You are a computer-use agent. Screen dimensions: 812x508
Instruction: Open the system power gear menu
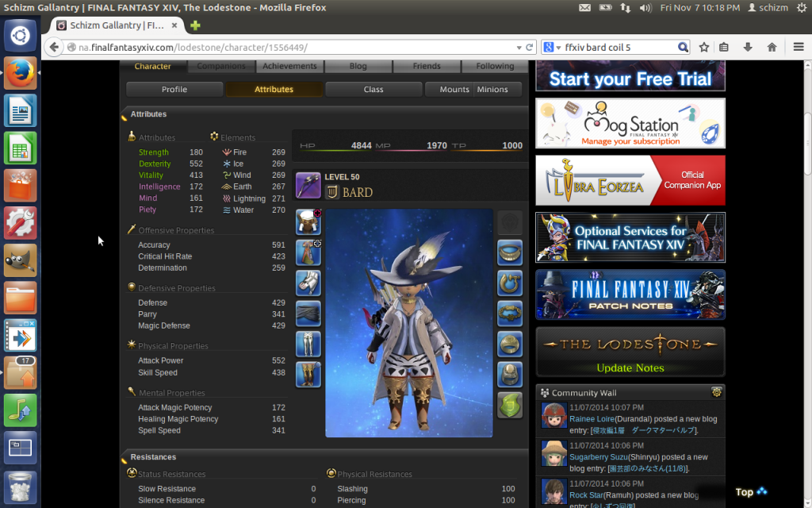coord(801,8)
